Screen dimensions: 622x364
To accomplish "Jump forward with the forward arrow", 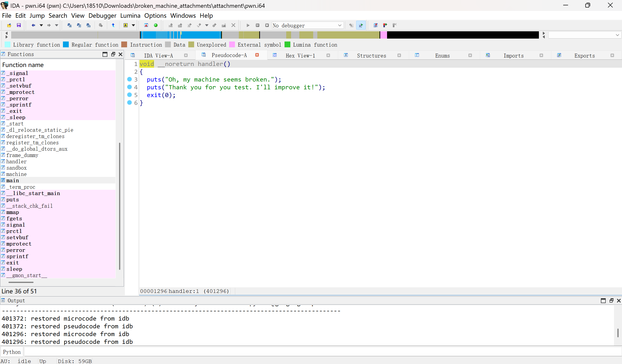I will (49, 25).
